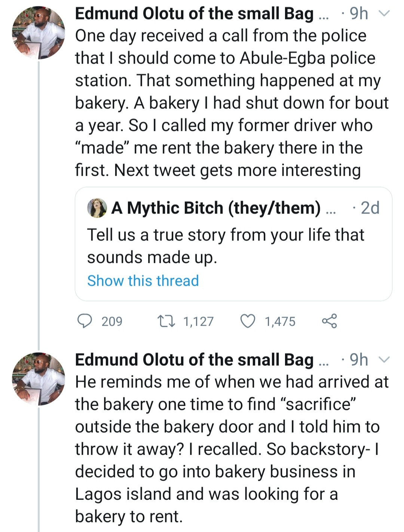Open Edmund Olotu's avatar on first tweet
This screenshot has width=404, height=532.
(x=39, y=33)
